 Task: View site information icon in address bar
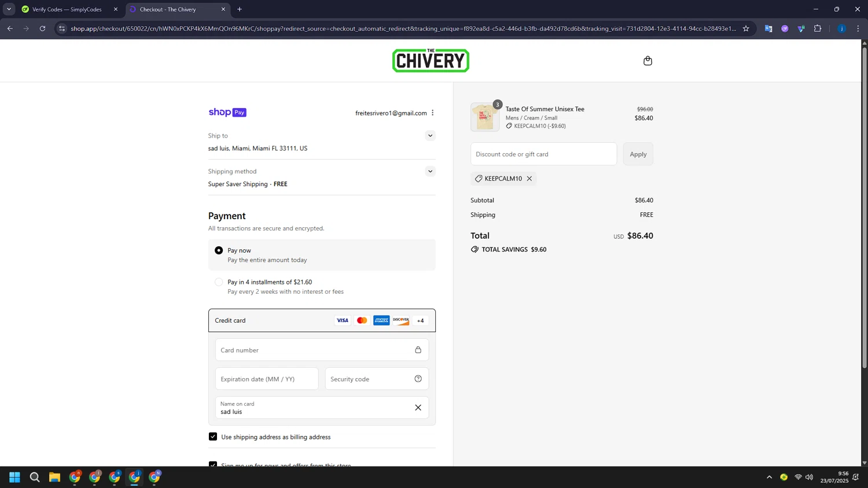click(x=62, y=28)
